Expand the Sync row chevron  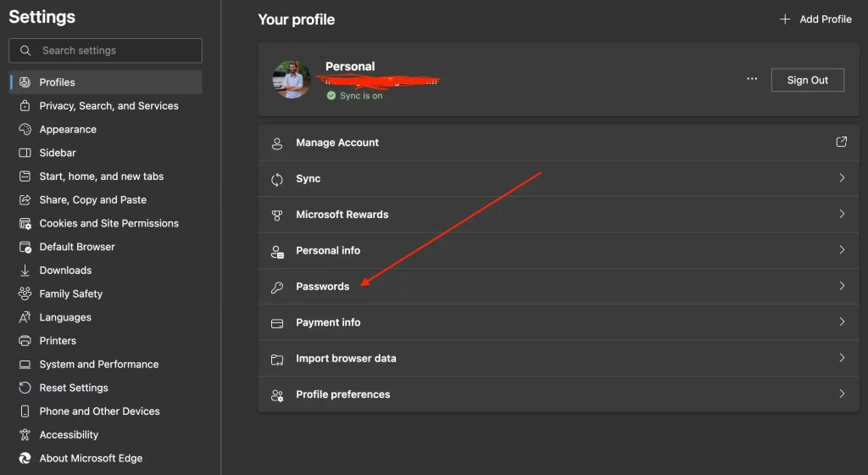(842, 178)
